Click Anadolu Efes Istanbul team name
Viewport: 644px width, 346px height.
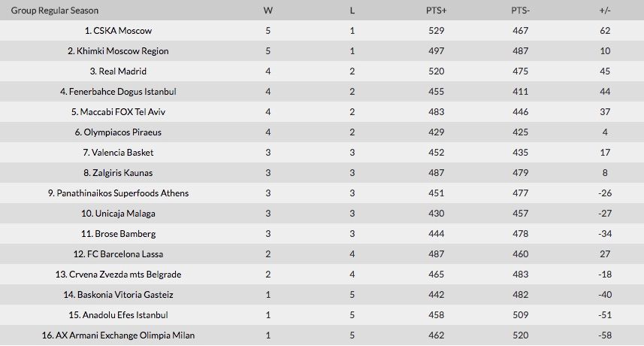pyautogui.click(x=123, y=315)
